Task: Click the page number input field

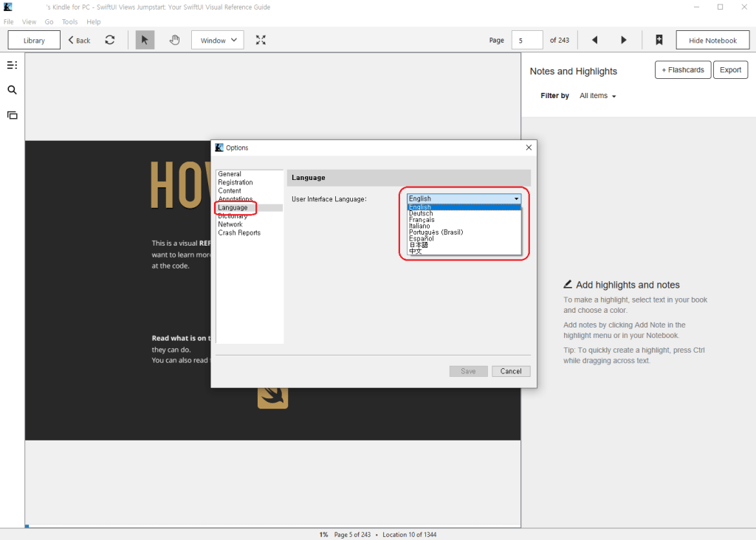Action: (527, 40)
